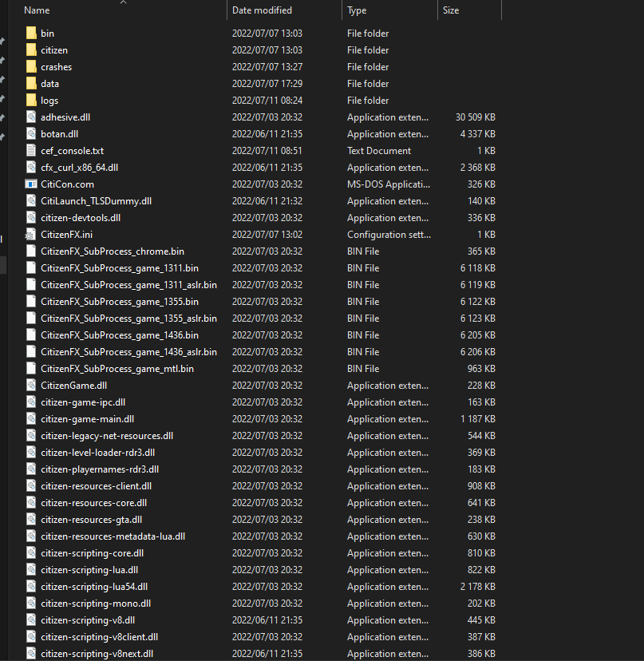Select file name citizen-resources-client.dll
Viewport: 644px width, 661px height.
point(96,486)
